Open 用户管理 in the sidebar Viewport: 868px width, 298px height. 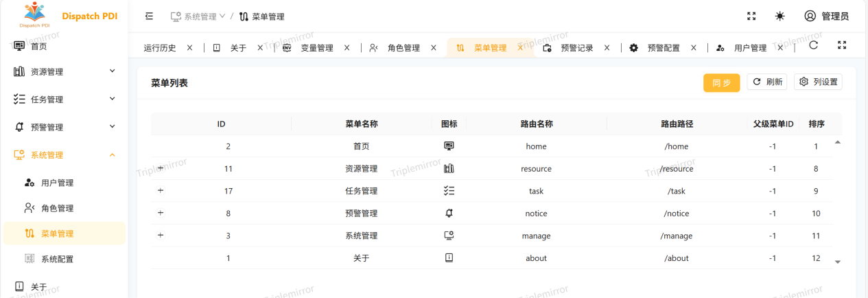click(57, 183)
